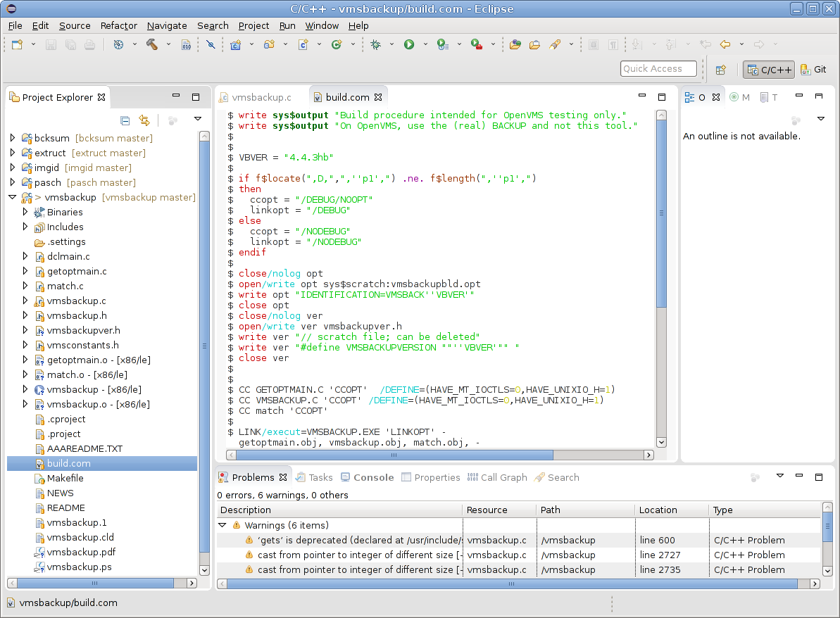The width and height of the screenshot is (840, 618).
Task: Select AAAREADME.TXT in Project Explorer
Action: (x=84, y=449)
